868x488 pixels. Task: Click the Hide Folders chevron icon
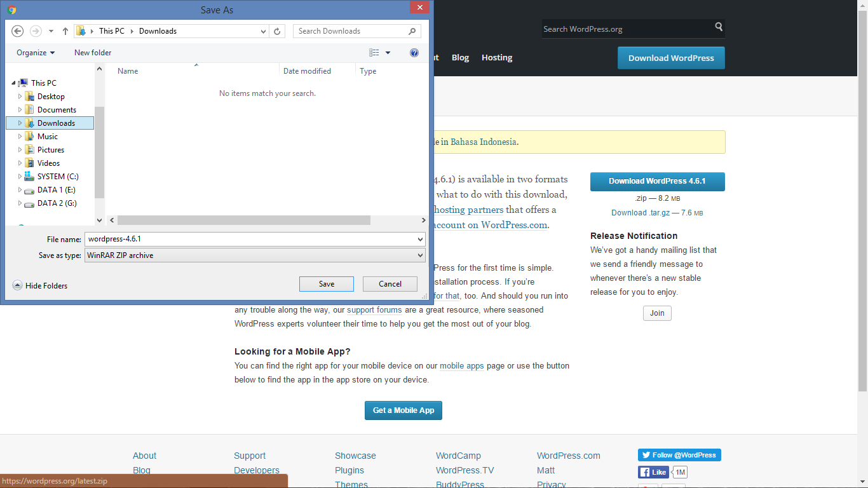[x=17, y=285]
